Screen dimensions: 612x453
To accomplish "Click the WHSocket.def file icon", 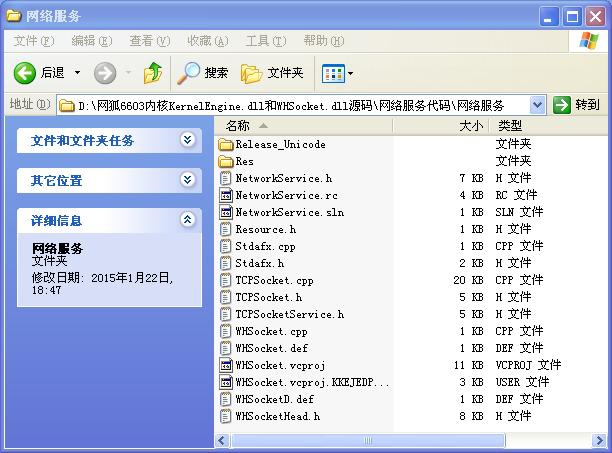I will [226, 348].
